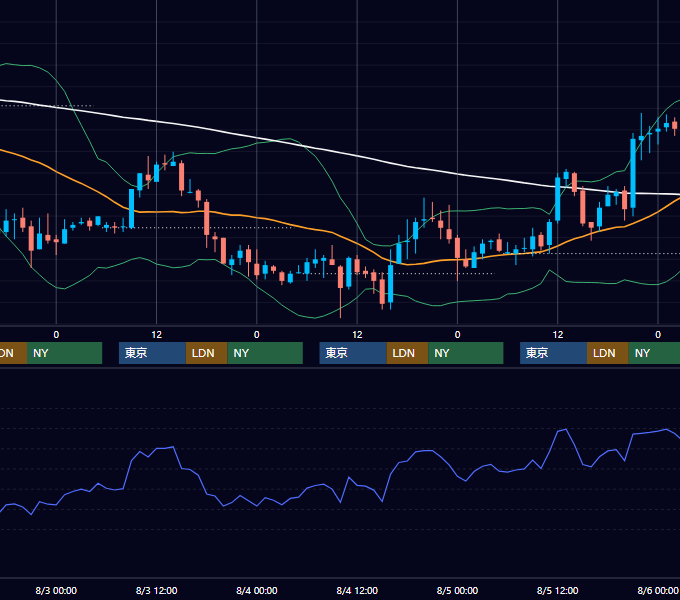The image size is (680, 600).
Task: Select the NY session block spanning 8/4 00:00
Action: coord(265,353)
